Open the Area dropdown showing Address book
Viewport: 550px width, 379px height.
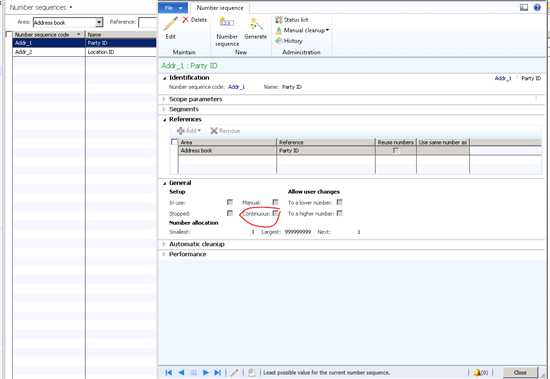[99, 22]
